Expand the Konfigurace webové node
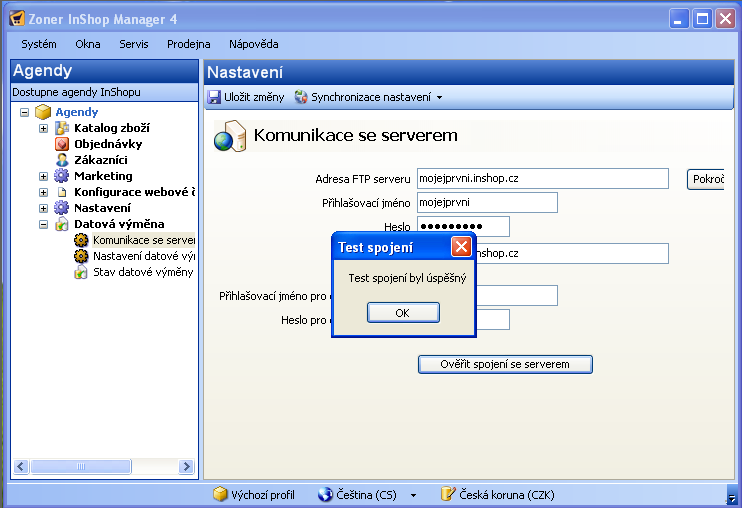Image resolution: width=742 pixels, height=508 pixels. point(44,193)
